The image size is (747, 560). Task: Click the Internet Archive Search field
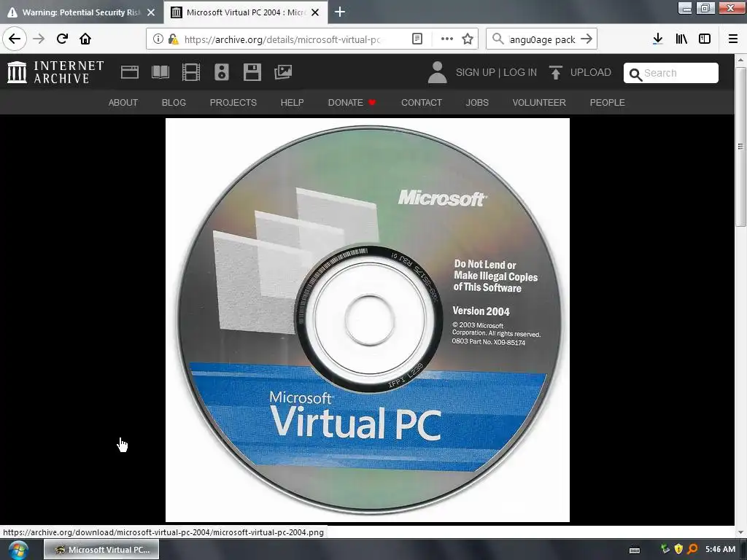(x=671, y=73)
